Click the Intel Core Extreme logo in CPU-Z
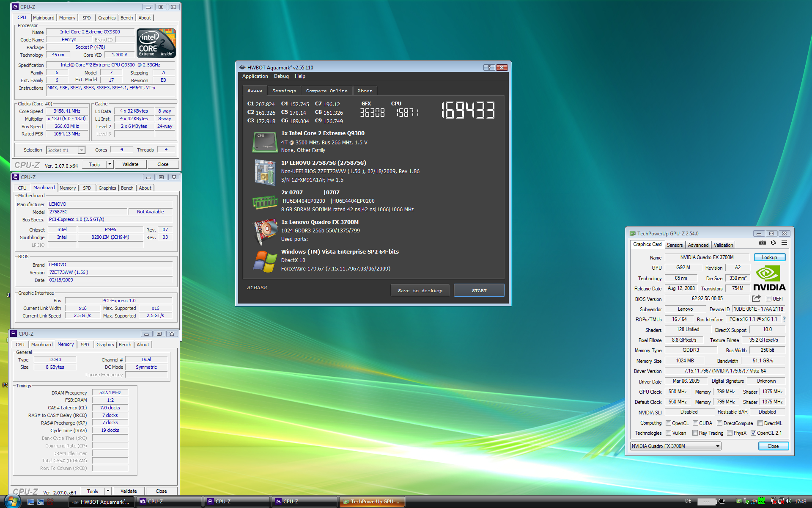The height and width of the screenshot is (508, 812). click(156, 43)
